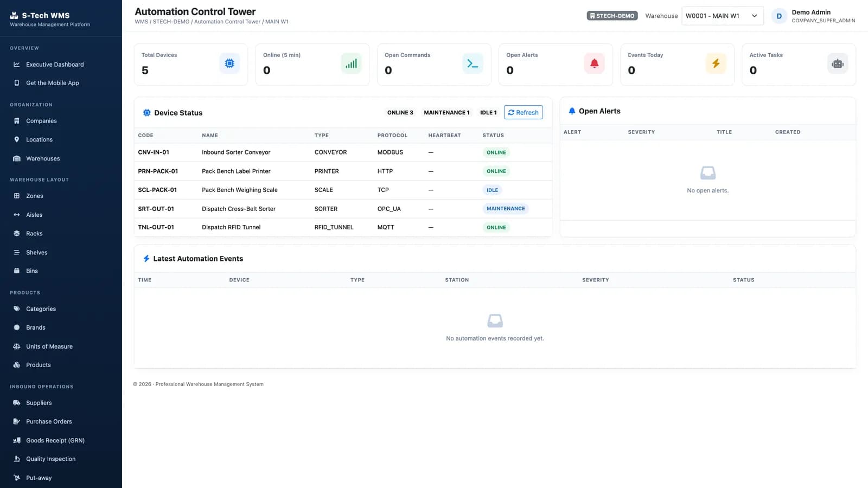Refresh the Device Status list

[x=524, y=112]
